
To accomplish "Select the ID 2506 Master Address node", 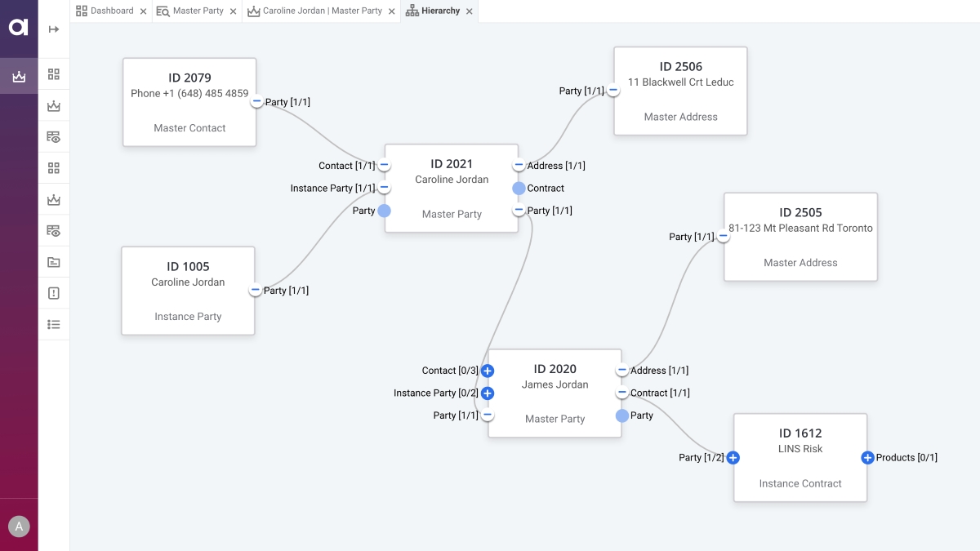I will (x=680, y=91).
